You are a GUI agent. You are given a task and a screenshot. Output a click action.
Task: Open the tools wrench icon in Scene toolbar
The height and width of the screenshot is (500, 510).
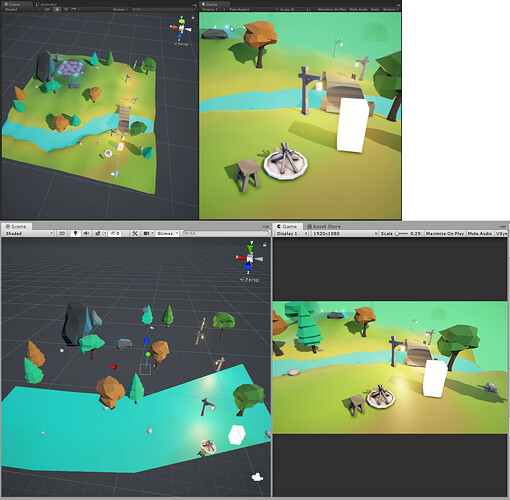tap(135, 233)
